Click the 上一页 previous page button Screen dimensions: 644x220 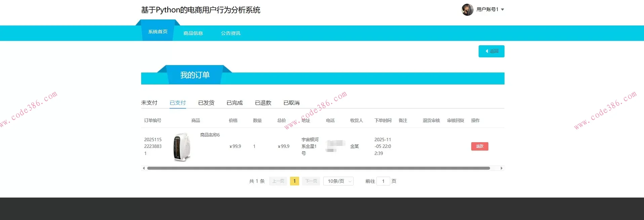[x=278, y=181]
